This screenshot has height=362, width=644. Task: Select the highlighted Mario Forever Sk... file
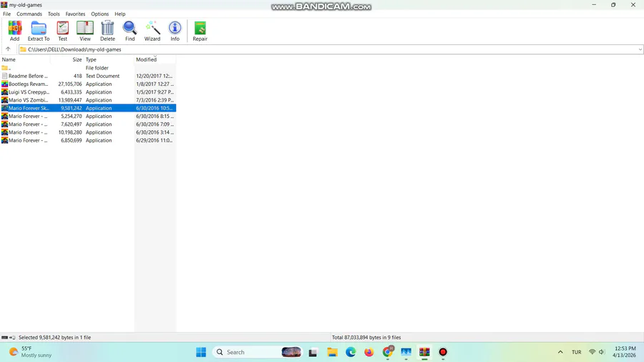pyautogui.click(x=88, y=108)
